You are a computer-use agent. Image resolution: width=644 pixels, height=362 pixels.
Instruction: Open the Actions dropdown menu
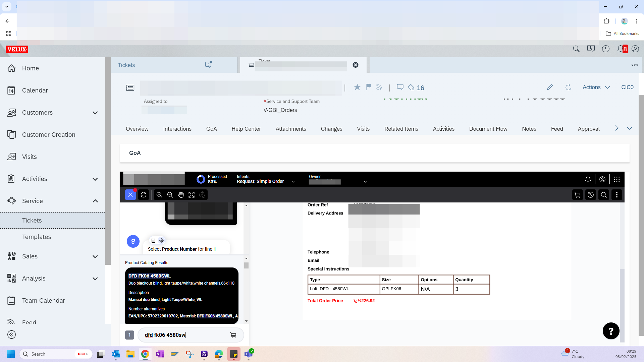click(596, 87)
